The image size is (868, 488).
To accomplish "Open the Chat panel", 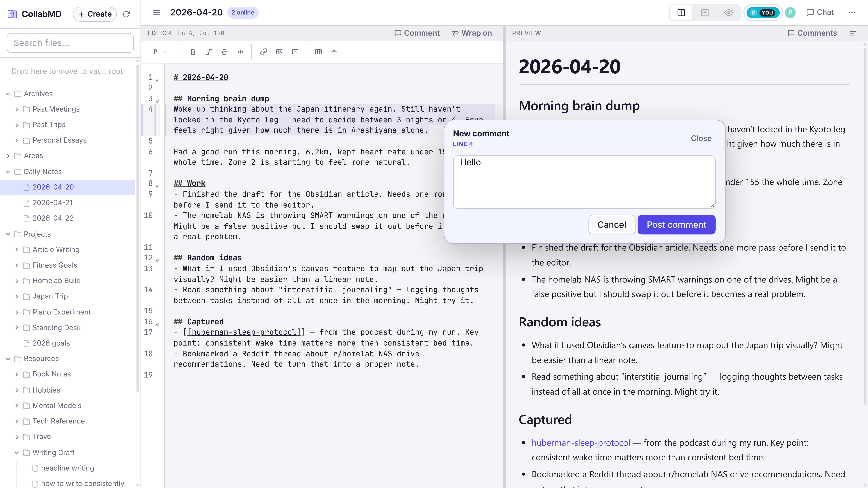I will click(x=820, y=12).
